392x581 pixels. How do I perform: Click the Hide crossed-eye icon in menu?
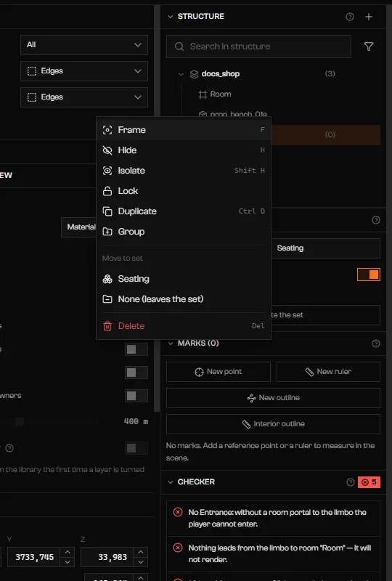[x=107, y=150]
